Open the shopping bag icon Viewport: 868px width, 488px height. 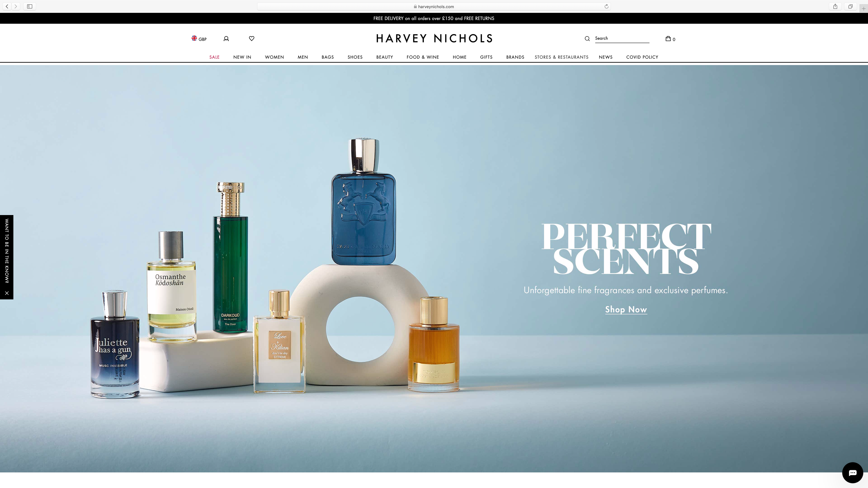point(668,39)
